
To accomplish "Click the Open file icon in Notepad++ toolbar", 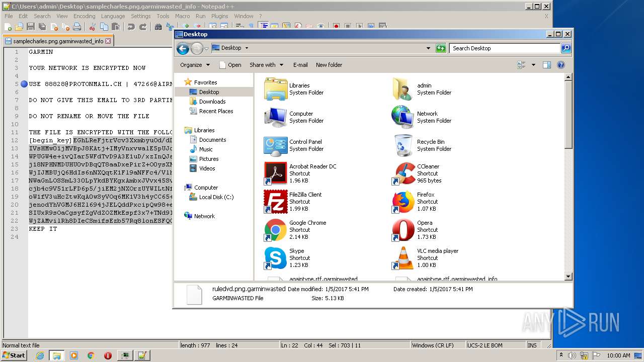I will coord(19,27).
